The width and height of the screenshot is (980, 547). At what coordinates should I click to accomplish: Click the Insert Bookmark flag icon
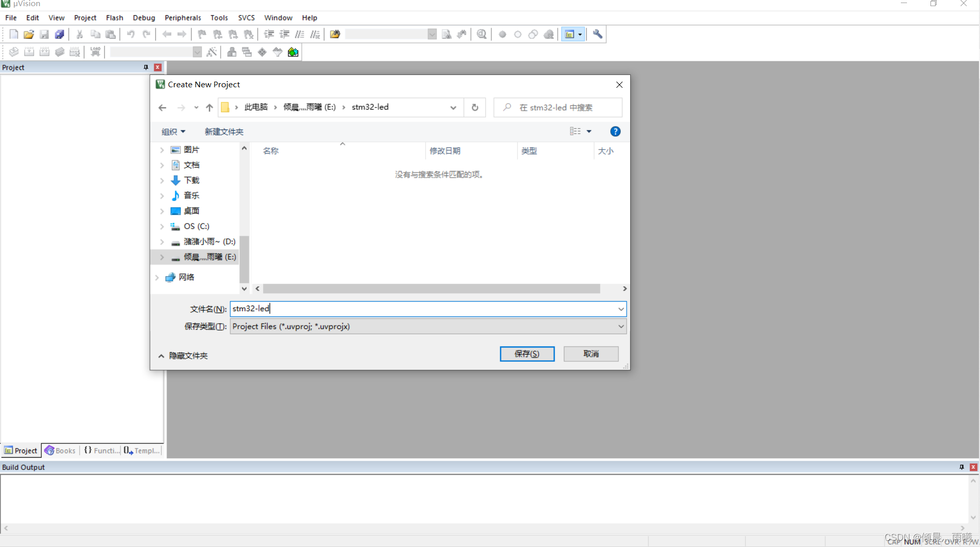(x=202, y=34)
